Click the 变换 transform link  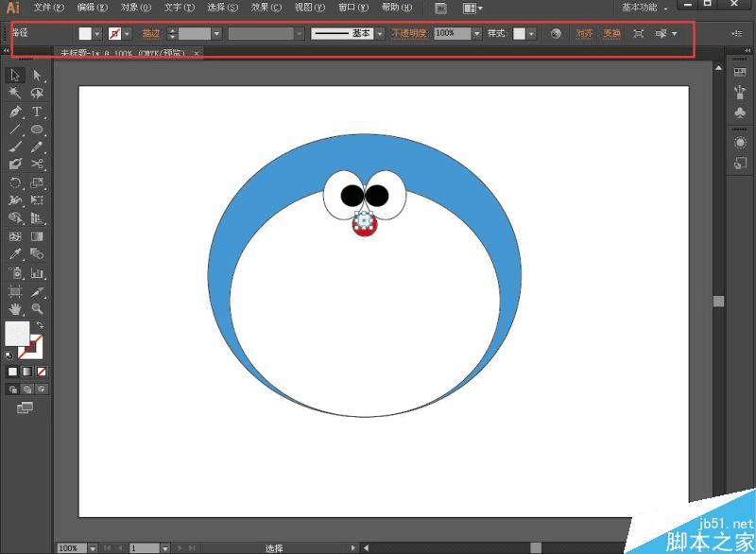coord(611,34)
